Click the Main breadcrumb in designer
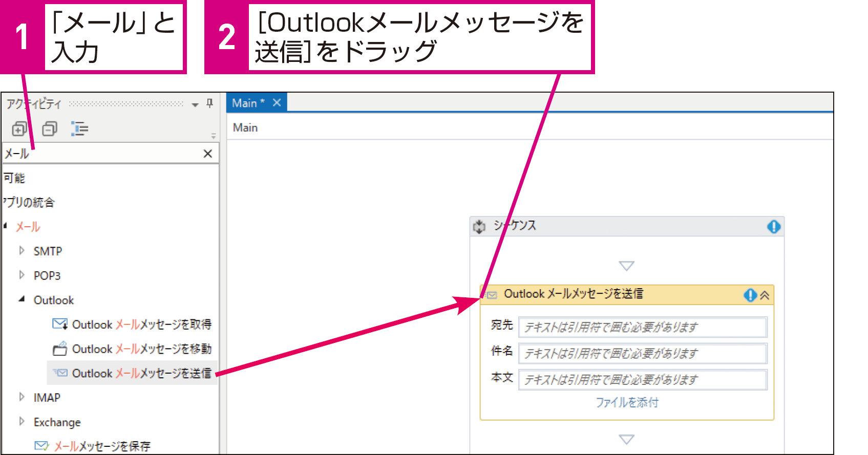 click(x=245, y=127)
